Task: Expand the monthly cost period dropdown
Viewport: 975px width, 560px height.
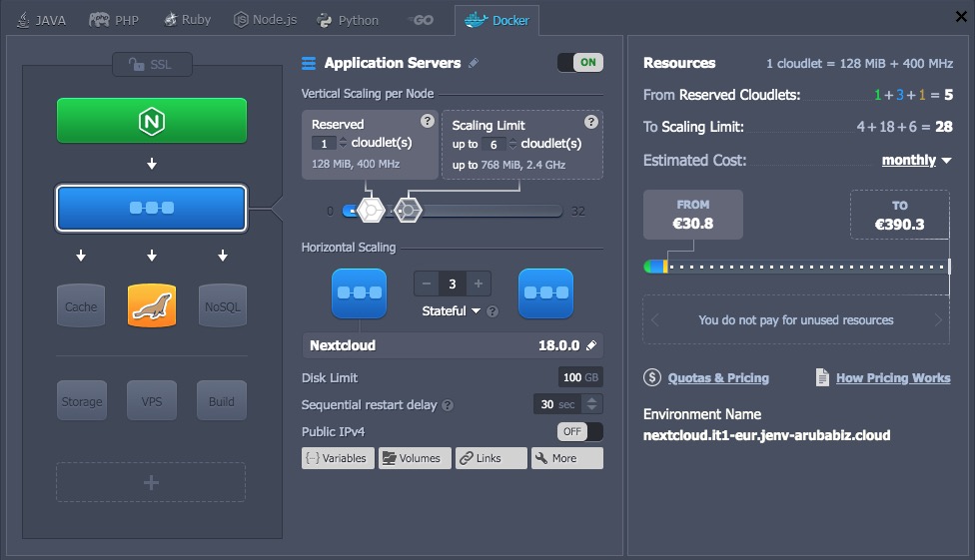Action: pyautogui.click(x=916, y=160)
